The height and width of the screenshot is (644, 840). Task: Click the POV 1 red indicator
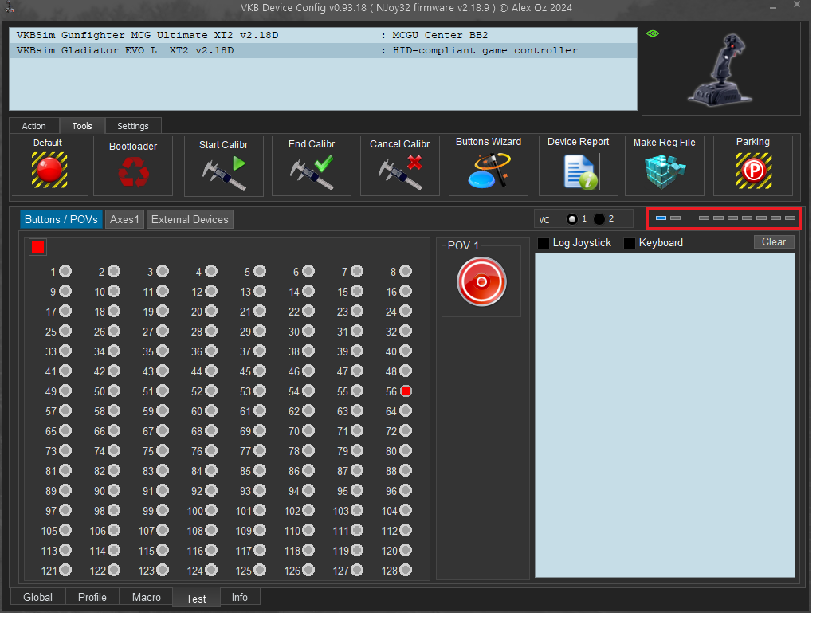point(481,282)
